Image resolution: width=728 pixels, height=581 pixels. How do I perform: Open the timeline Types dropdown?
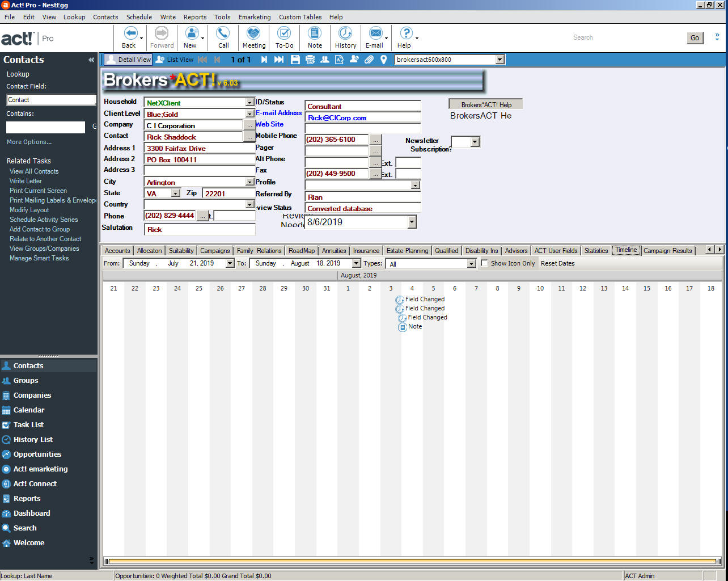[472, 264]
